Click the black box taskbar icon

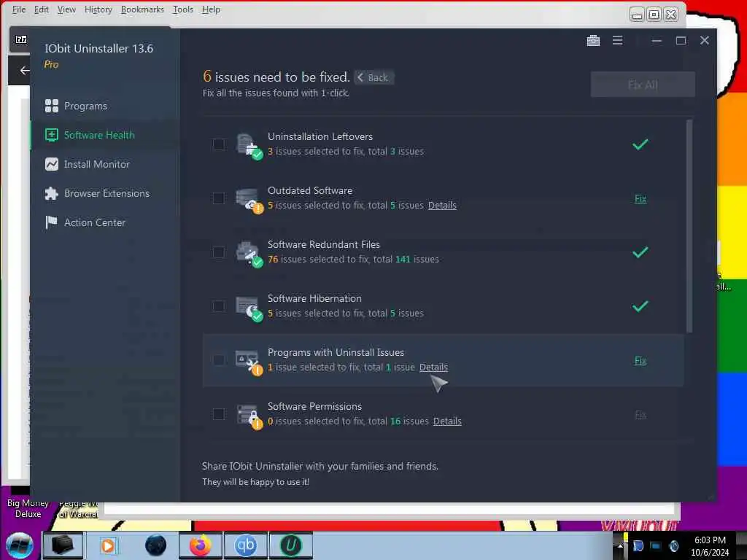63,545
